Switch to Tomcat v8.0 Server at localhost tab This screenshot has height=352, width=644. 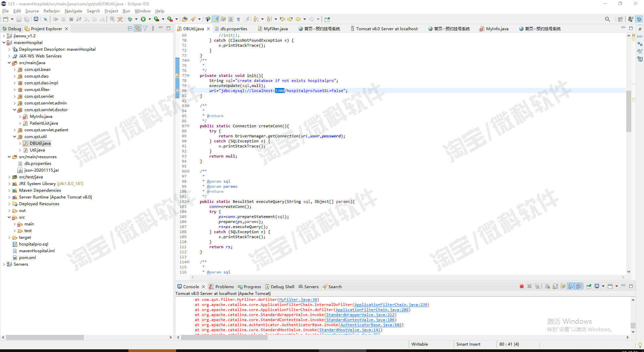click(384, 29)
